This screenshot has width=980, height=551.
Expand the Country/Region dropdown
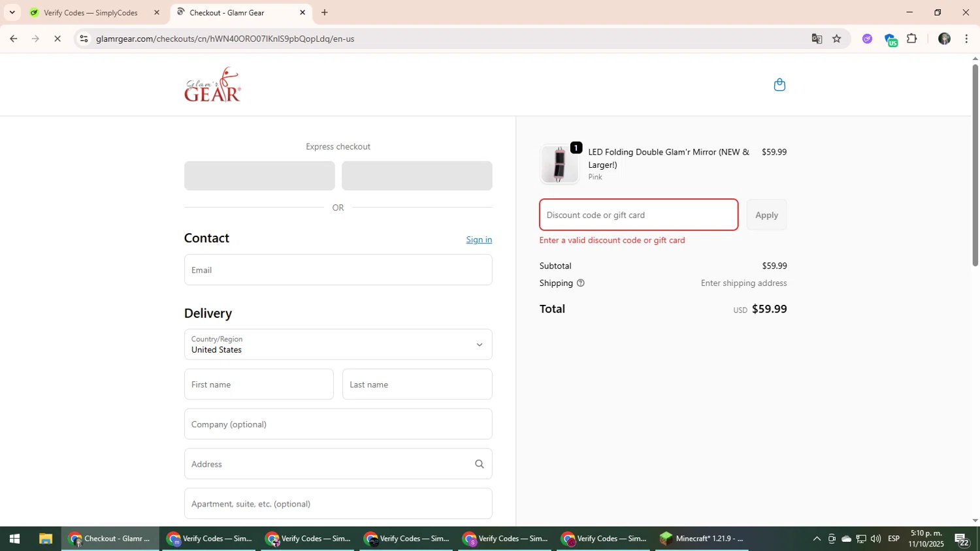(338, 345)
